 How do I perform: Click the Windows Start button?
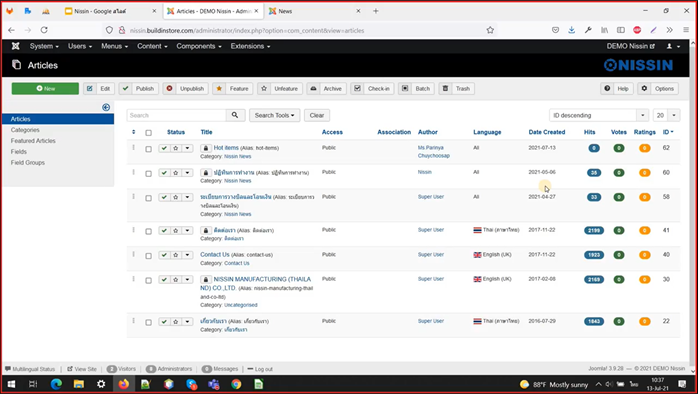(x=11, y=384)
